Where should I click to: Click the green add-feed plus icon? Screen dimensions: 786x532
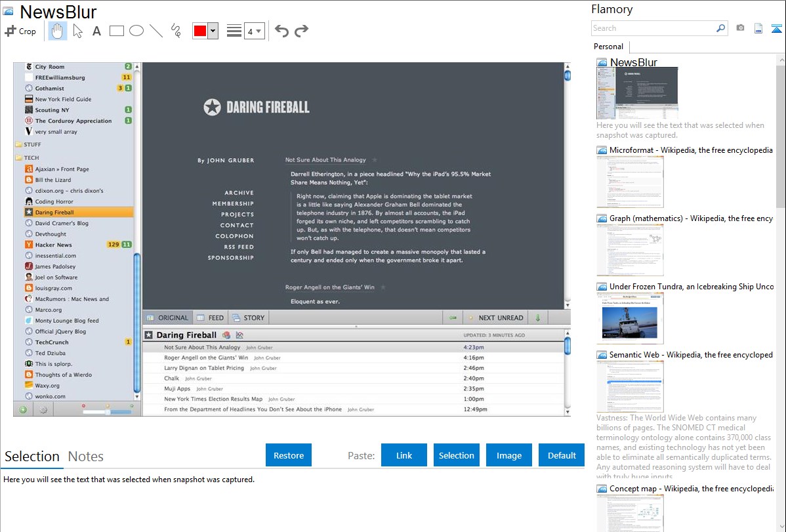tap(23, 409)
